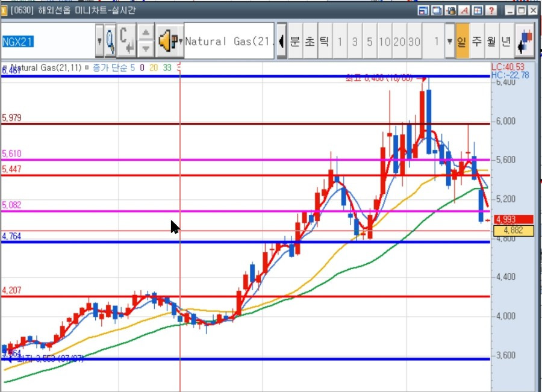Click the candlestick chart settings icon

[525, 41]
